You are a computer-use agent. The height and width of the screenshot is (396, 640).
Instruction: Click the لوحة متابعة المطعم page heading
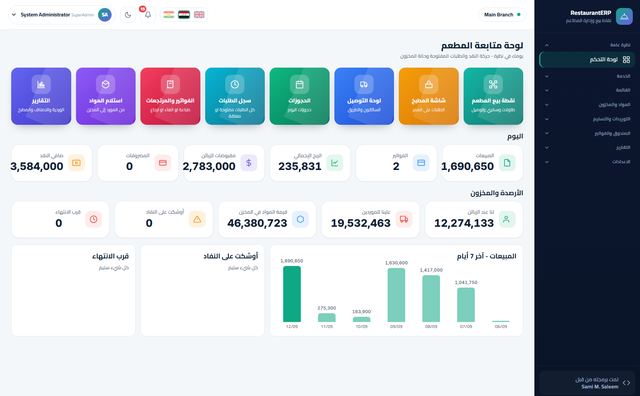482,45
